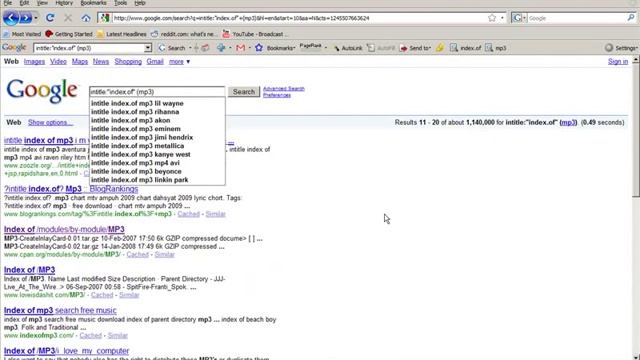Click the Sign in link

(618, 62)
